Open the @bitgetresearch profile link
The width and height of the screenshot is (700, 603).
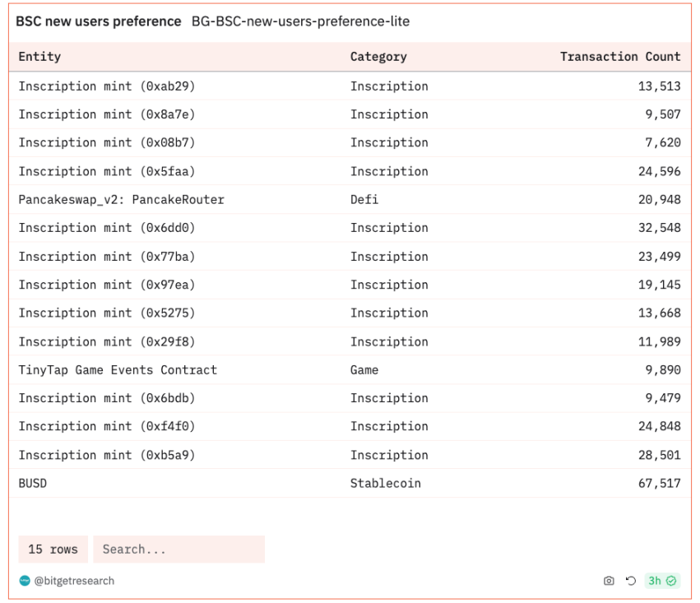click(74, 581)
